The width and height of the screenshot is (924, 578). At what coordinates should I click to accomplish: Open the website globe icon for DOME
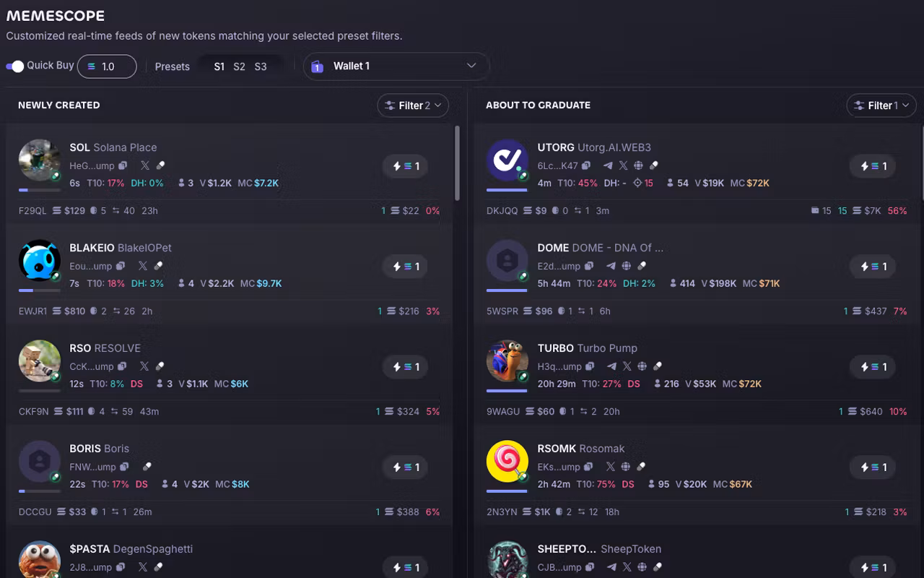pos(627,266)
